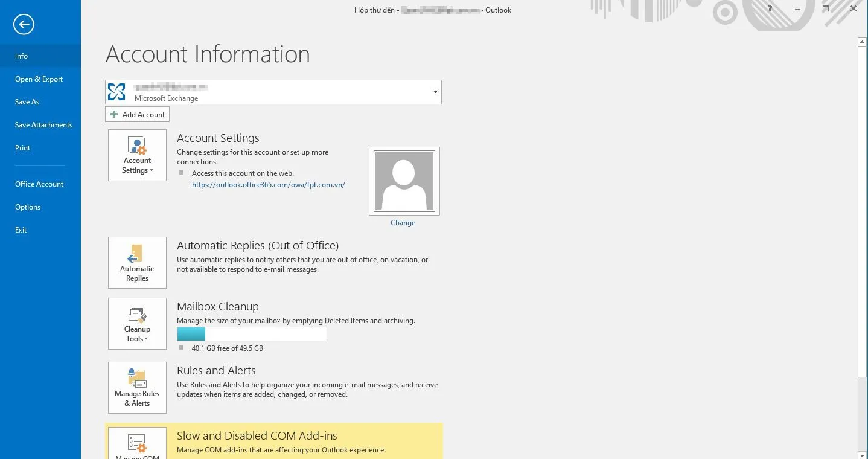
Task: Open the Office Account page
Action: [x=40, y=184]
